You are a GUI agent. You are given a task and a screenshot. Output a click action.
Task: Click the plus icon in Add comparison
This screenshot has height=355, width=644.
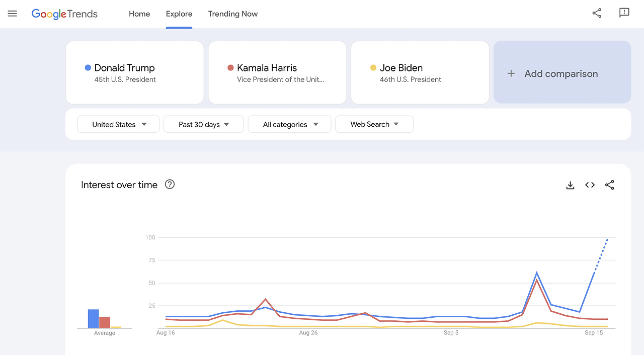(511, 73)
